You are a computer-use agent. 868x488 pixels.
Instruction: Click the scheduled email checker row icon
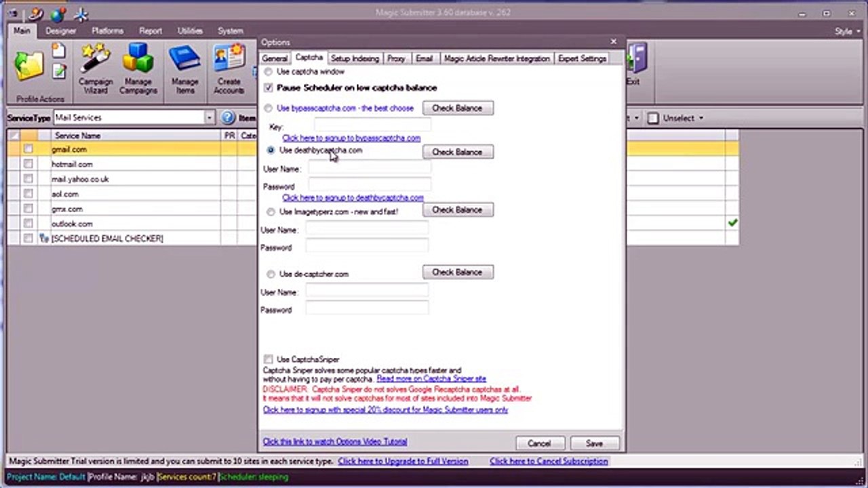(x=44, y=239)
